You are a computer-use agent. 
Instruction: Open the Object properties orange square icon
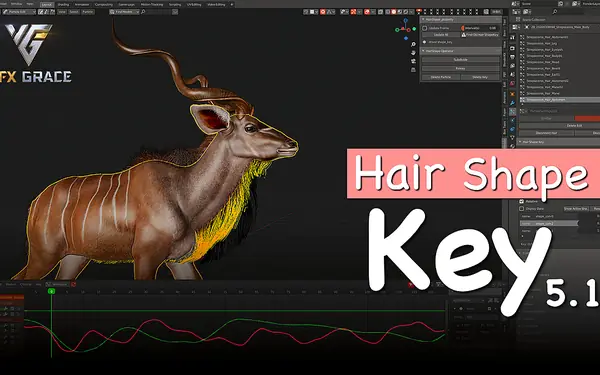tap(512, 94)
